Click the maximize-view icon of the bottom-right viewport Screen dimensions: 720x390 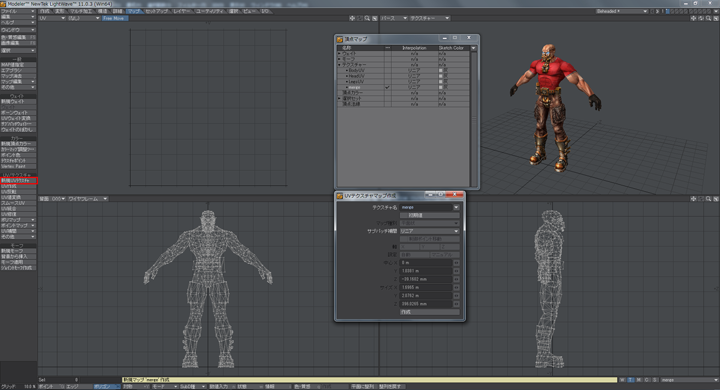[x=716, y=199]
